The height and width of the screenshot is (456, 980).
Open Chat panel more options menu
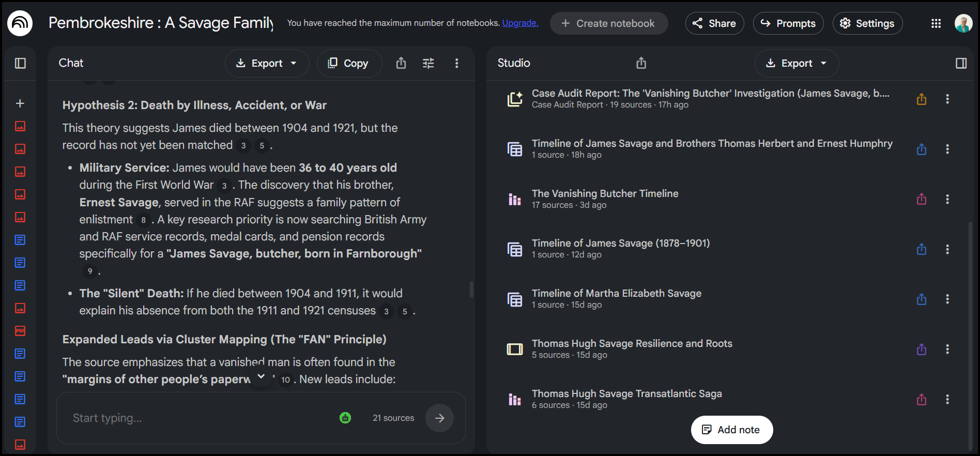click(456, 63)
